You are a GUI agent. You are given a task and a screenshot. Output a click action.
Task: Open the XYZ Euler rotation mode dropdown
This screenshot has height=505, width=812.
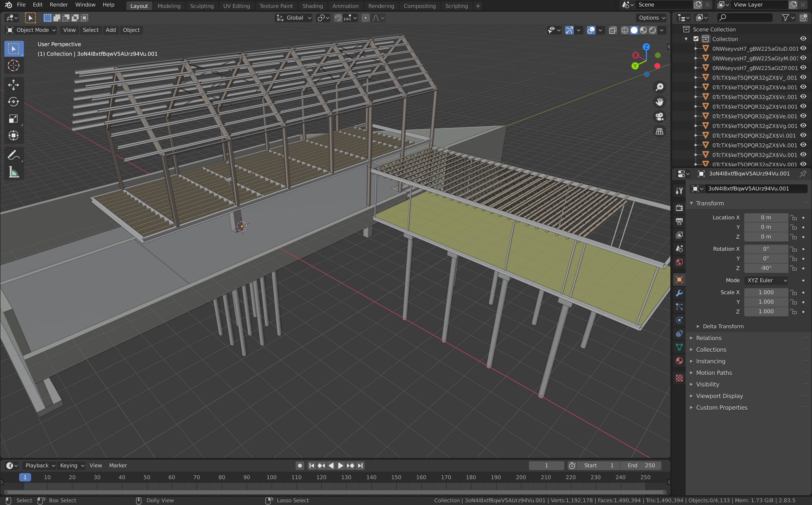pyautogui.click(x=766, y=280)
